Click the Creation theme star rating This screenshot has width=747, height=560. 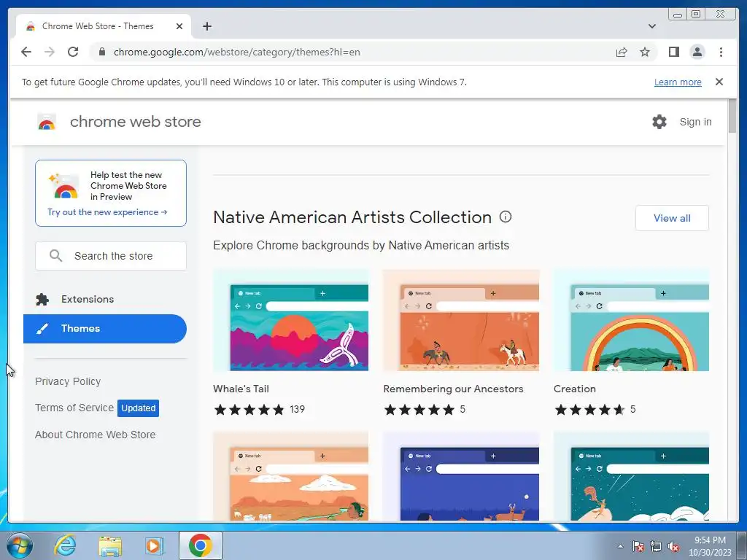tap(589, 410)
